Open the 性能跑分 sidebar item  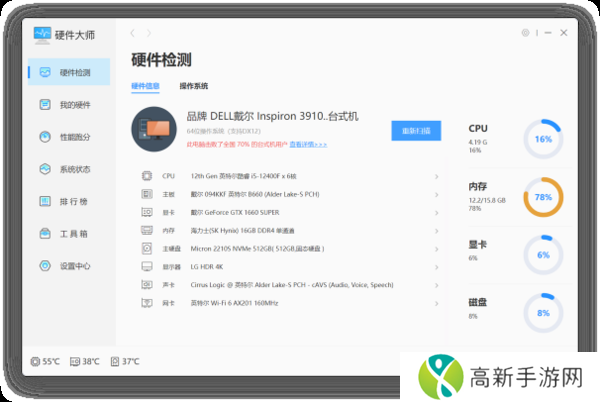69,137
